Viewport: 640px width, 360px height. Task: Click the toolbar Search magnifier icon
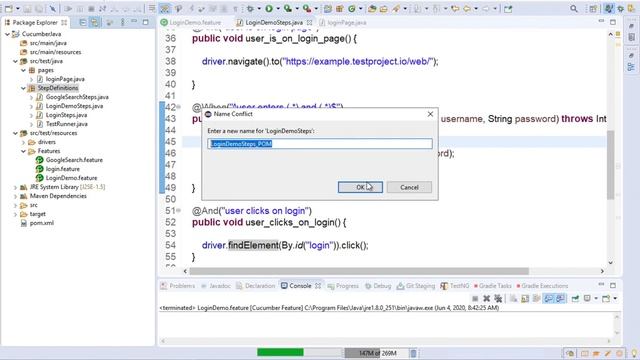[574, 9]
